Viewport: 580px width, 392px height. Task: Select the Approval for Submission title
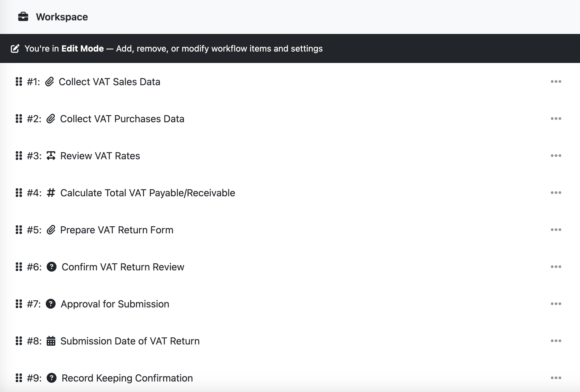[115, 304]
